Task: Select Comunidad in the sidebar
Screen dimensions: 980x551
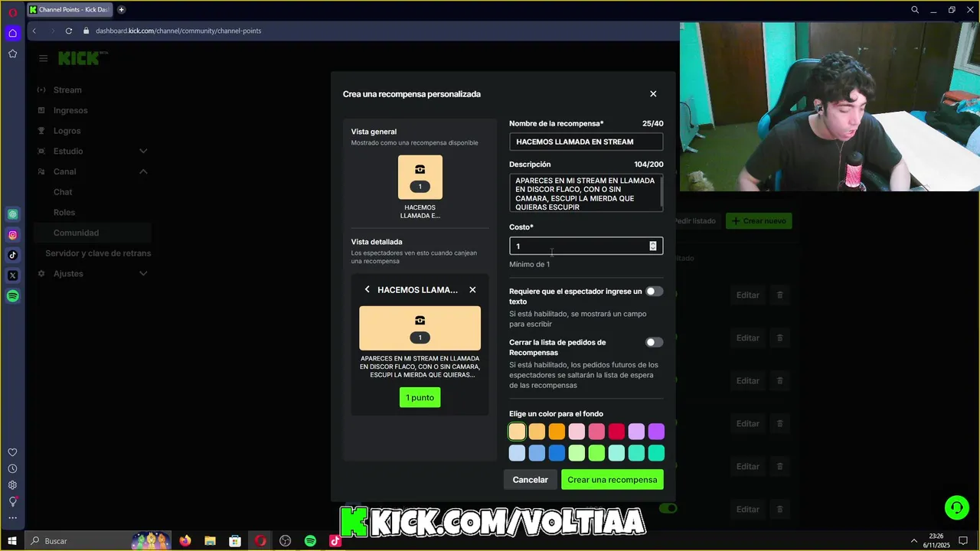Action: click(92, 233)
